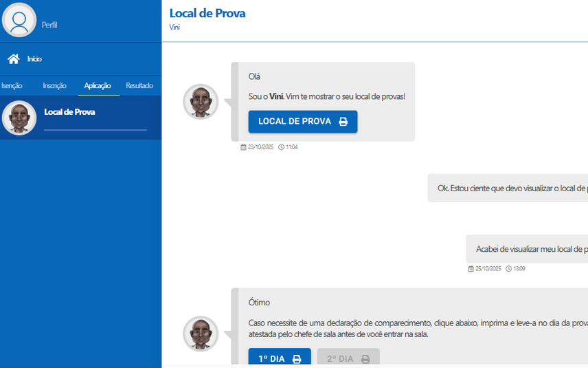
Task: Click the Local de Prova page heading
Action: 207,13
